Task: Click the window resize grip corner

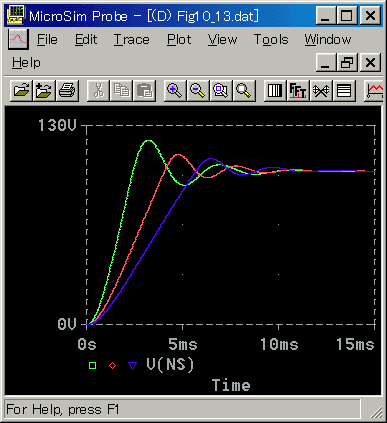Action: 376,412
